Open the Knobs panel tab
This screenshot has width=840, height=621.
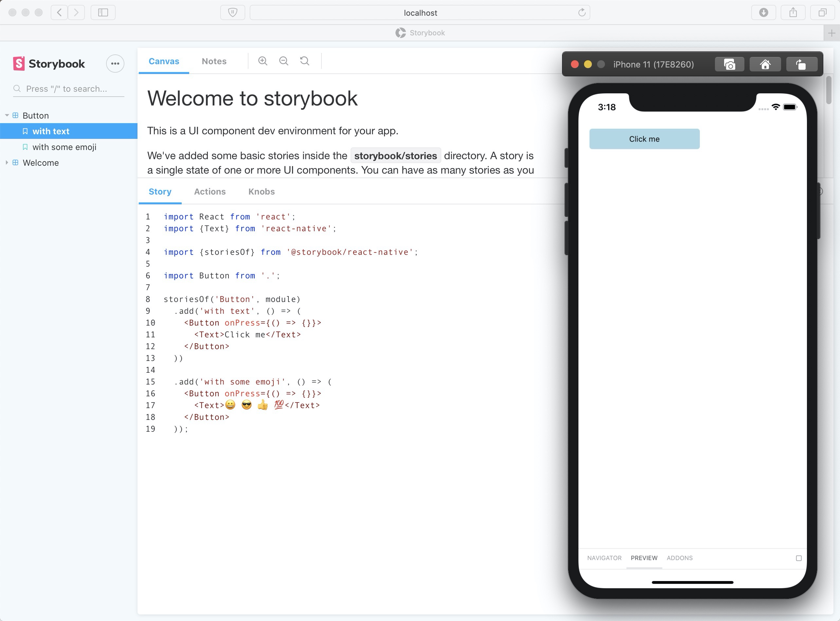pos(261,192)
